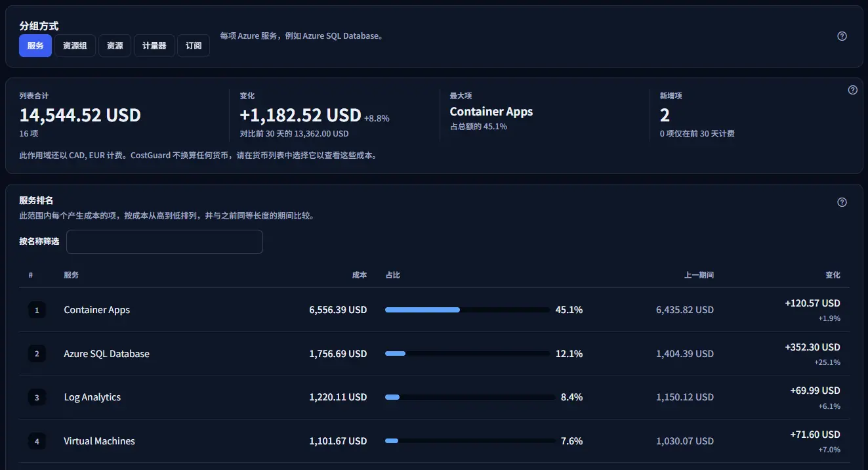
Task: Click the rank 4 badge
Action: coord(37,441)
